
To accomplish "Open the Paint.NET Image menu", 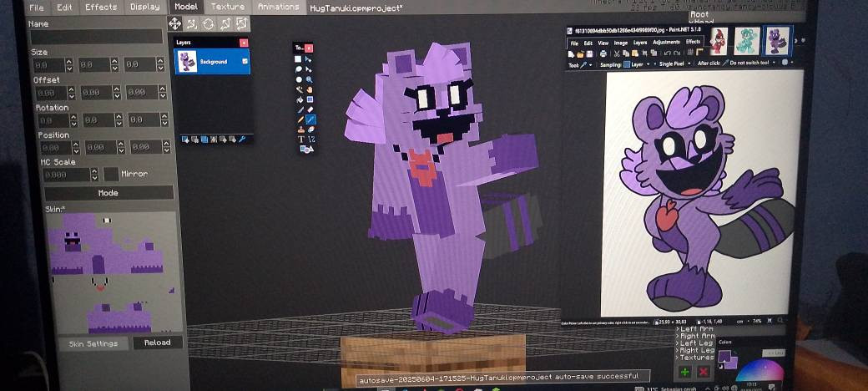I will point(621,42).
